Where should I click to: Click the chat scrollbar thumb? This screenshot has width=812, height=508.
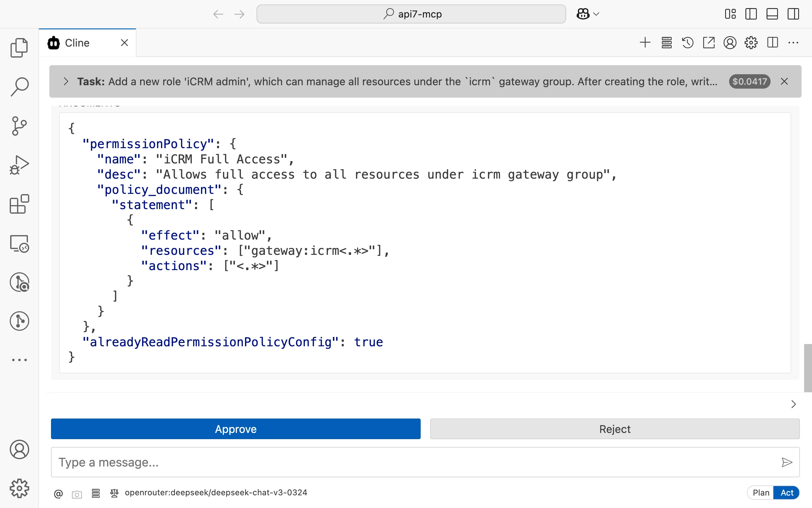(808, 368)
